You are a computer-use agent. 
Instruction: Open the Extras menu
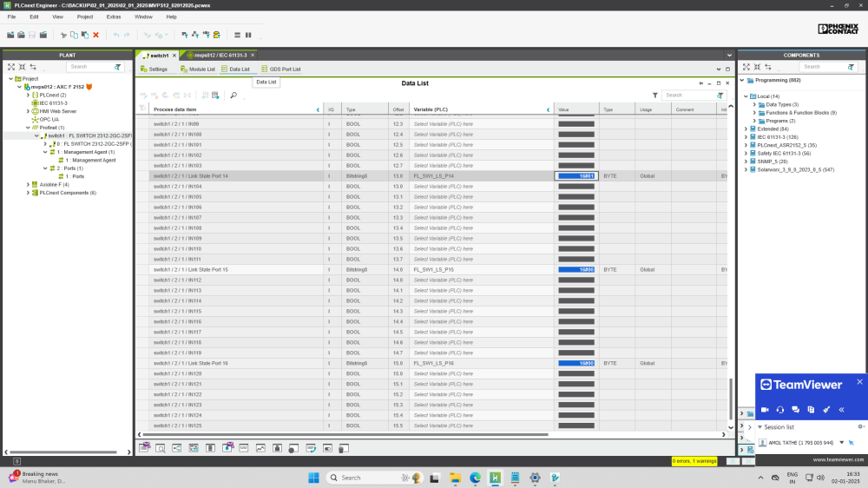pyautogui.click(x=114, y=16)
